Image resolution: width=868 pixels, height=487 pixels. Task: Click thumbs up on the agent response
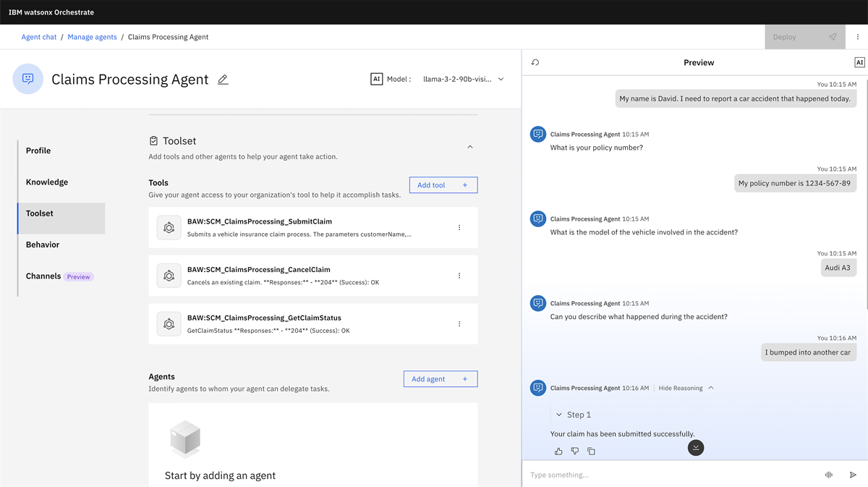558,452
